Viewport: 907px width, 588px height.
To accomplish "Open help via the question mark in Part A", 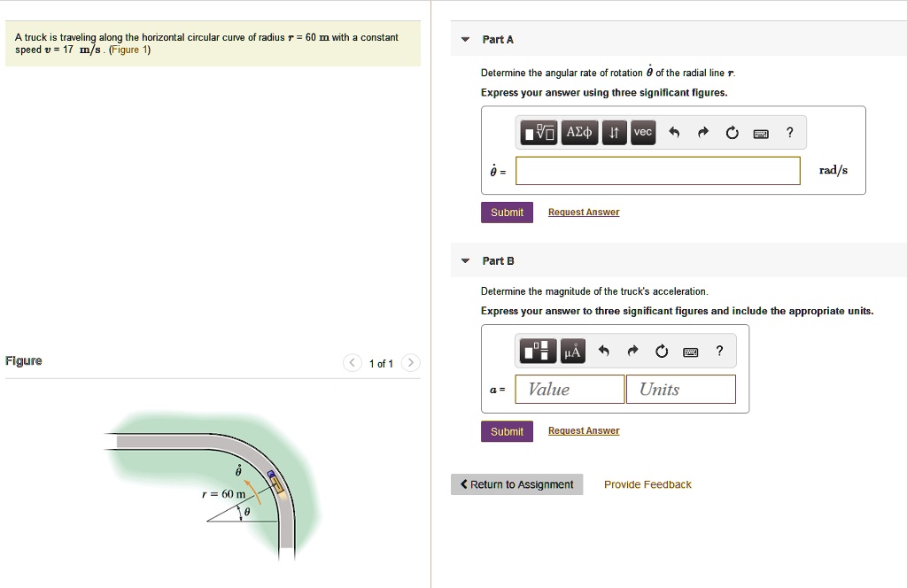I will (x=789, y=132).
